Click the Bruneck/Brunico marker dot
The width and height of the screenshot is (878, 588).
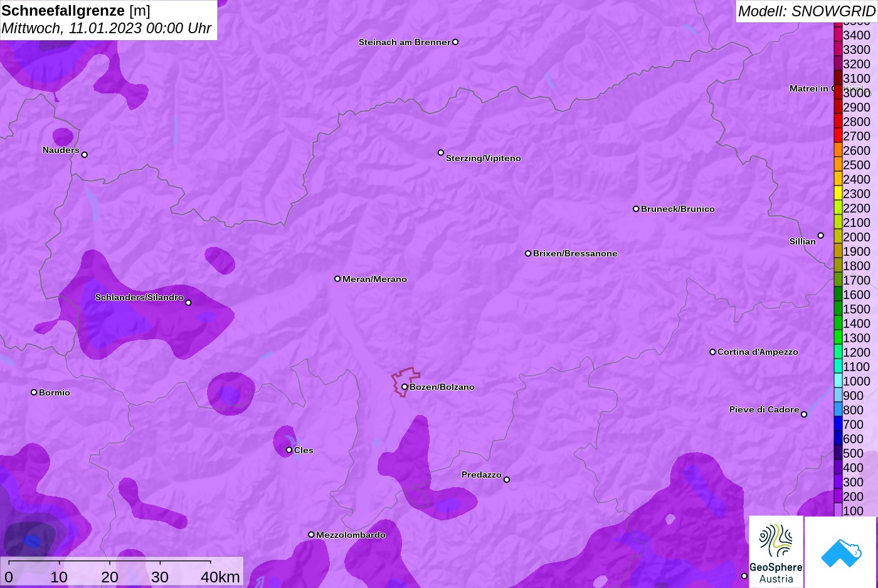[636, 209]
